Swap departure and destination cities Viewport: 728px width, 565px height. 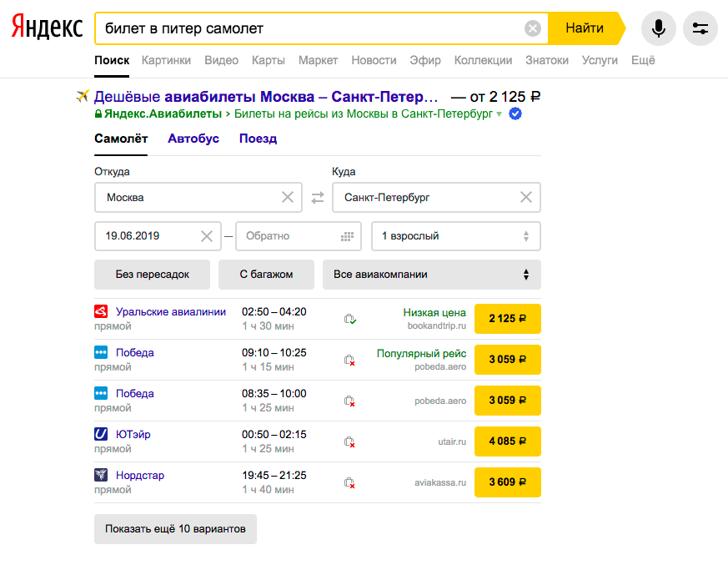click(318, 198)
